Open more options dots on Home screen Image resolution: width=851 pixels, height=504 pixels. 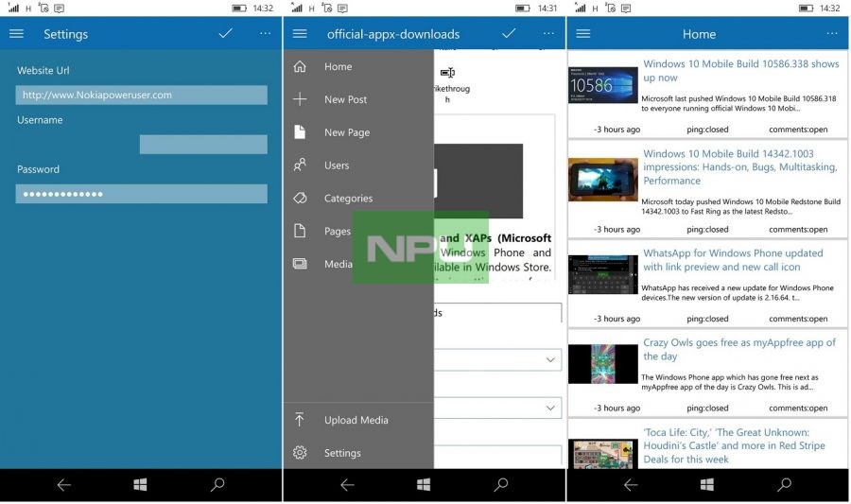(832, 34)
